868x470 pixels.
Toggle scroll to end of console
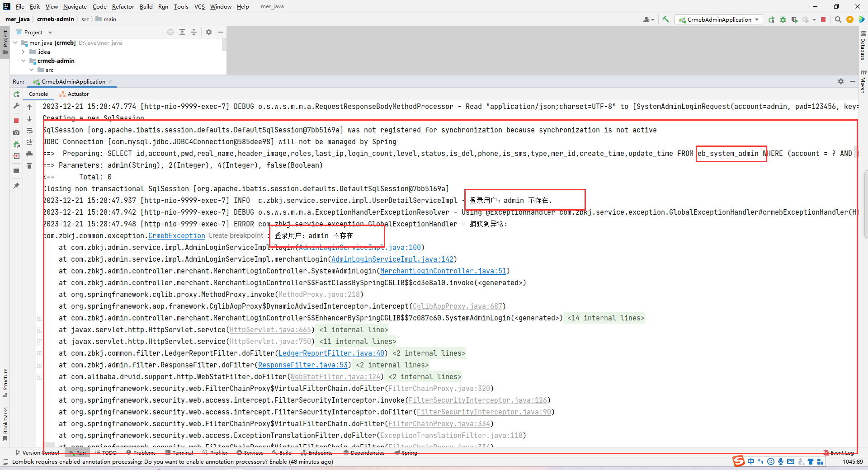[29, 142]
